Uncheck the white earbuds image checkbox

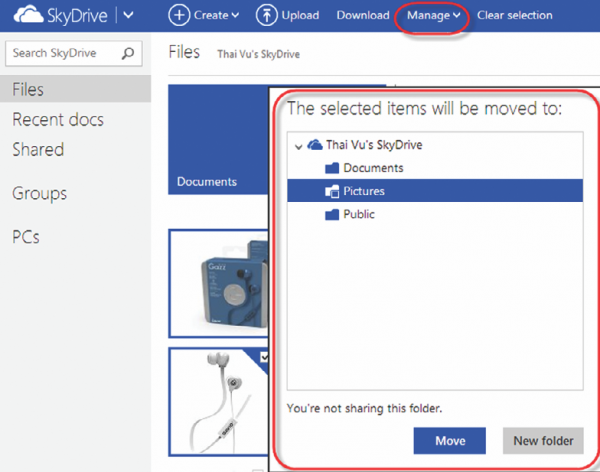click(264, 358)
